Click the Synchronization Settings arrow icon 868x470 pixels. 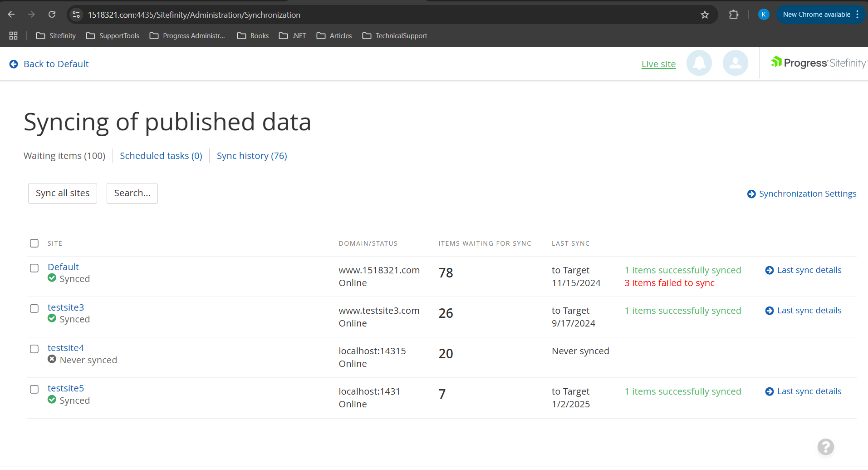(751, 194)
